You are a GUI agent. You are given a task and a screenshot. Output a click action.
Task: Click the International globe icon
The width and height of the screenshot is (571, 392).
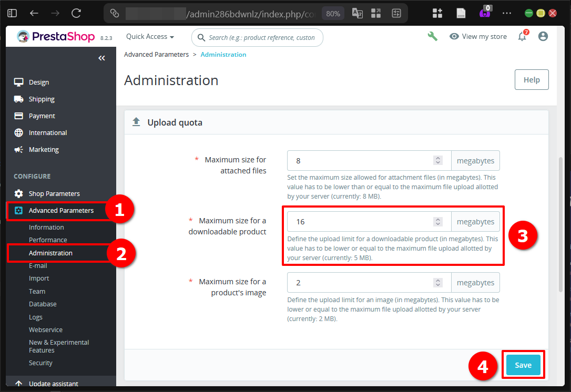(19, 132)
